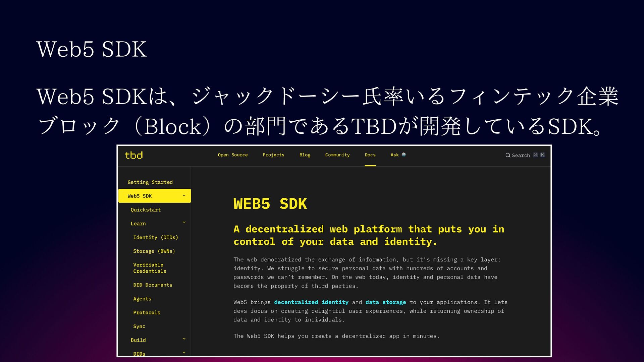The image size is (644, 362).
Task: Collapse the Learn section chevron
Action: [184, 223]
